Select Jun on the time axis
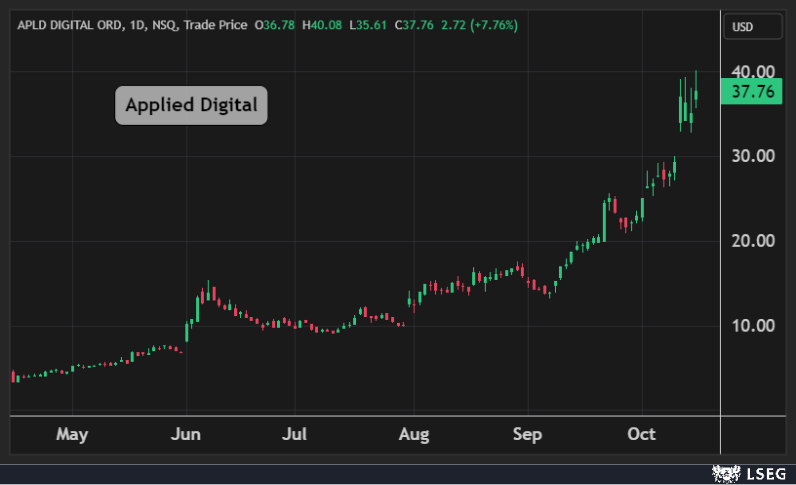The width and height of the screenshot is (796, 485). coord(186,434)
